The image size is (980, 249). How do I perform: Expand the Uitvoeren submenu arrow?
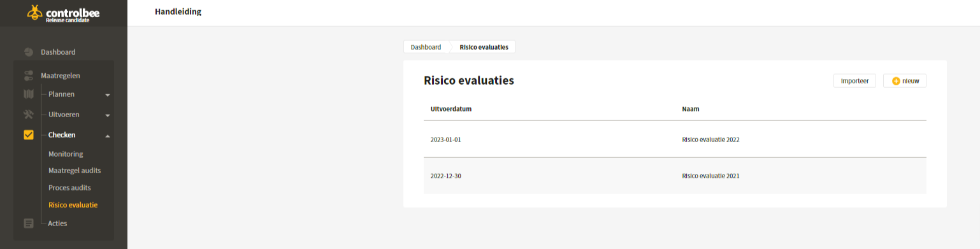click(108, 116)
